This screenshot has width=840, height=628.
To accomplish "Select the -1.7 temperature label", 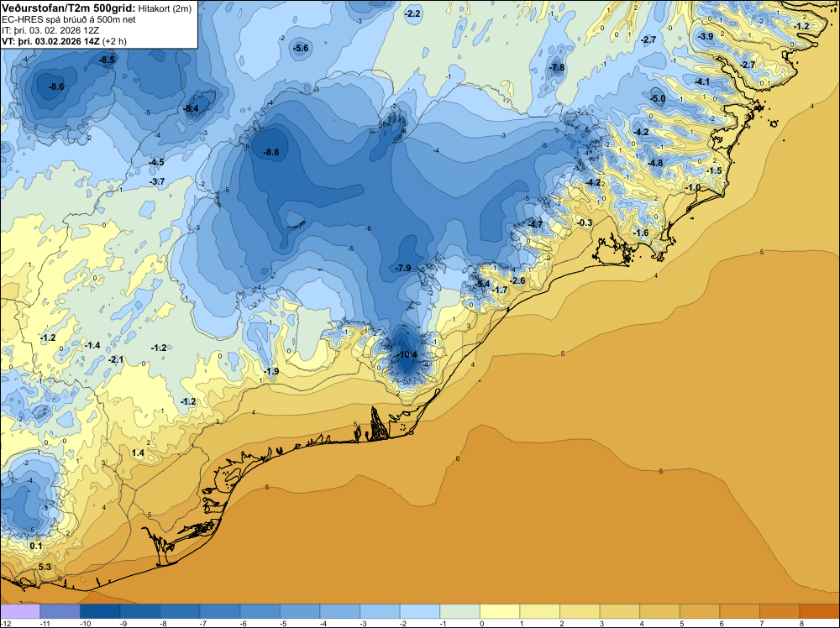I will point(500,290).
